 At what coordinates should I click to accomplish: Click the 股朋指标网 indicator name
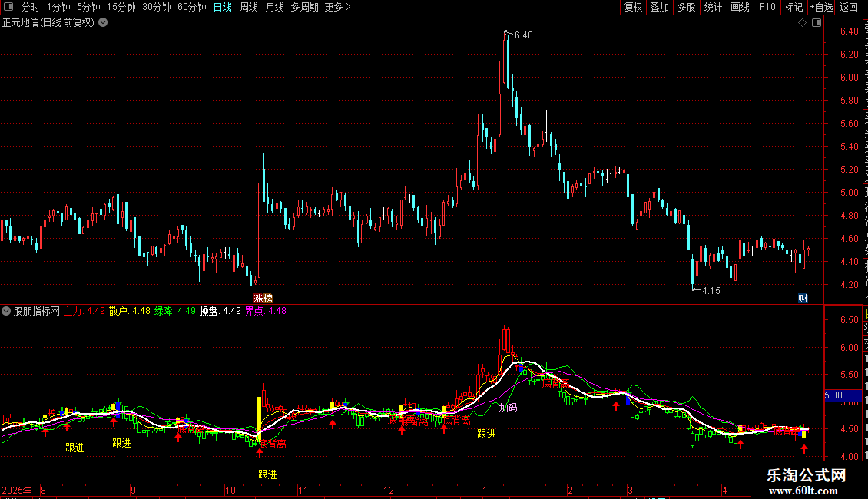tap(37, 311)
